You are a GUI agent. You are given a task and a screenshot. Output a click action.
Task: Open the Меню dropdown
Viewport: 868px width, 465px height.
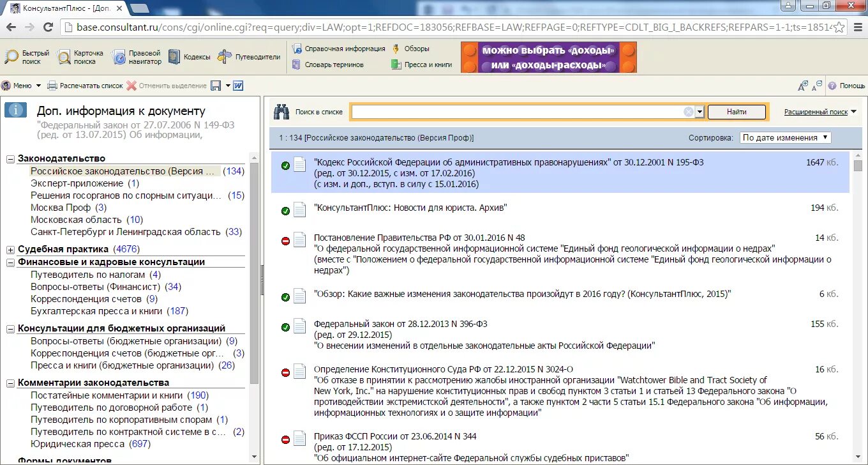click(x=21, y=86)
